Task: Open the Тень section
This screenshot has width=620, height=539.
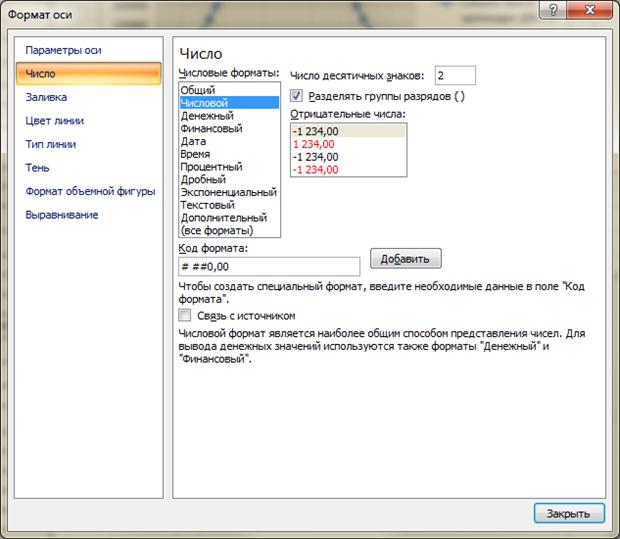Action: pyautogui.click(x=38, y=168)
